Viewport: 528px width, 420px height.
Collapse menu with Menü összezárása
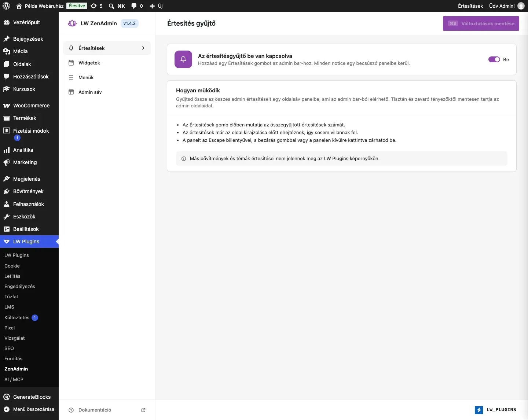tap(29, 409)
